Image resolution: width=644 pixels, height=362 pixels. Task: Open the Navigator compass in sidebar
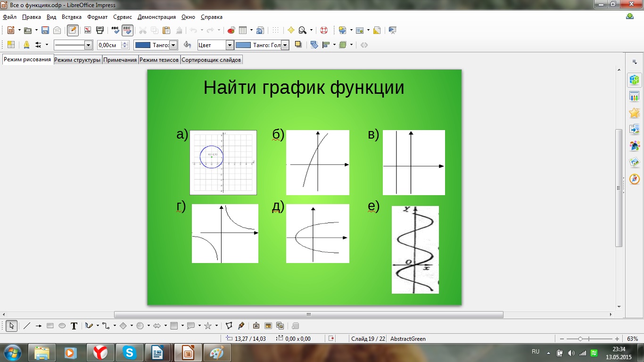635,179
